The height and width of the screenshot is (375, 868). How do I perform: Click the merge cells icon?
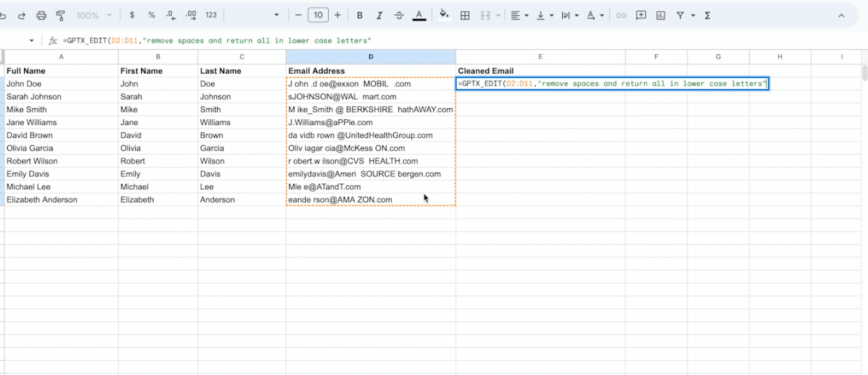coord(486,16)
